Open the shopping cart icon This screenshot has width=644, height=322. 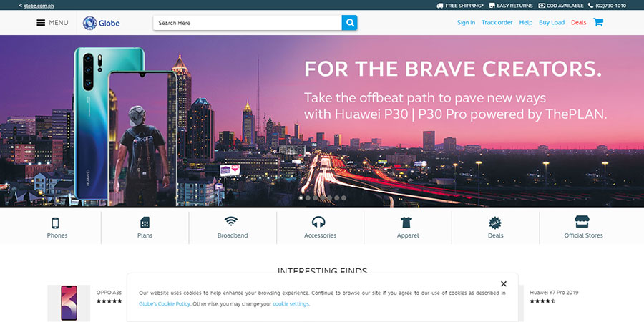598,22
